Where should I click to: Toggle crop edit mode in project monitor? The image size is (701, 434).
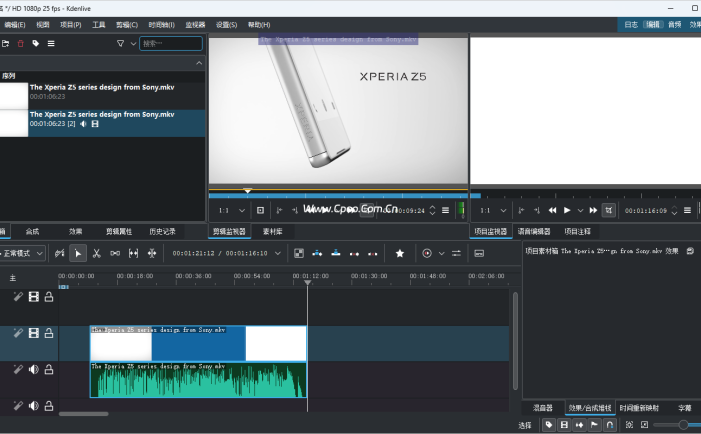(608, 210)
